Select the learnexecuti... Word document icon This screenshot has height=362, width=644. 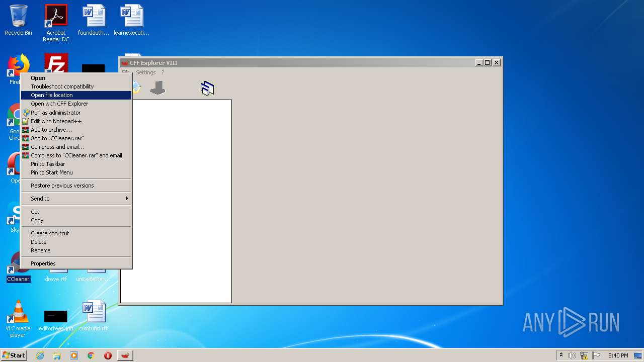(x=131, y=20)
